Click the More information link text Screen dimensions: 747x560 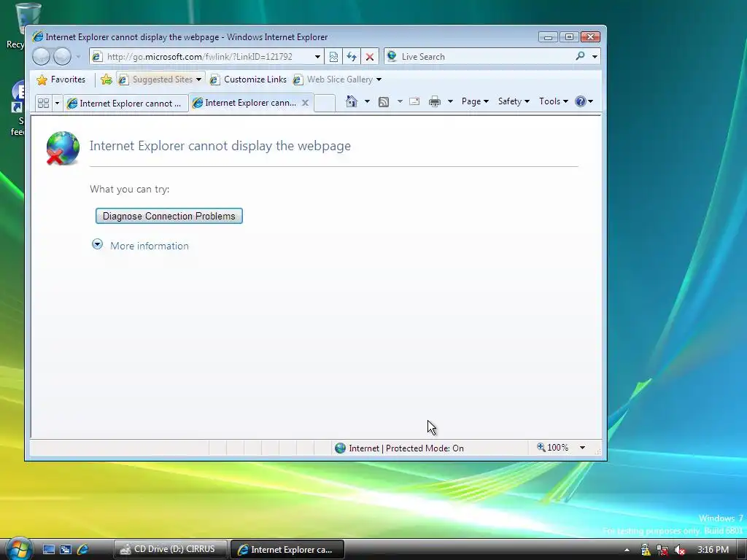click(150, 246)
